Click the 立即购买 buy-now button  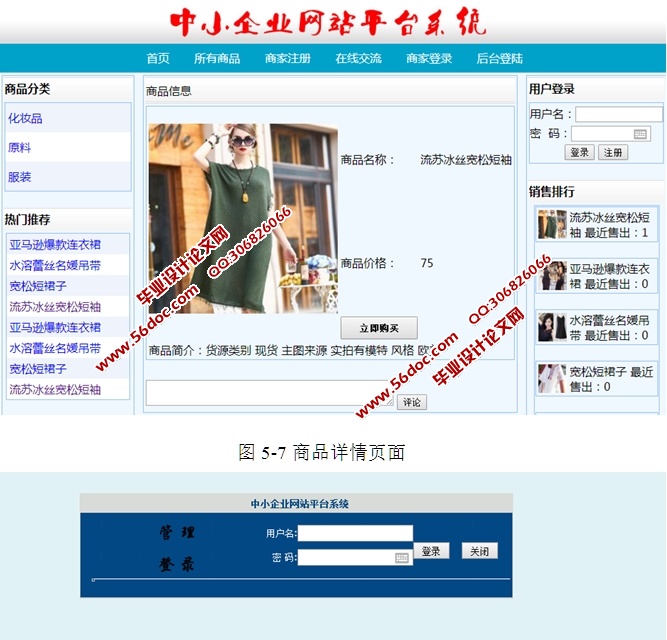point(379,328)
